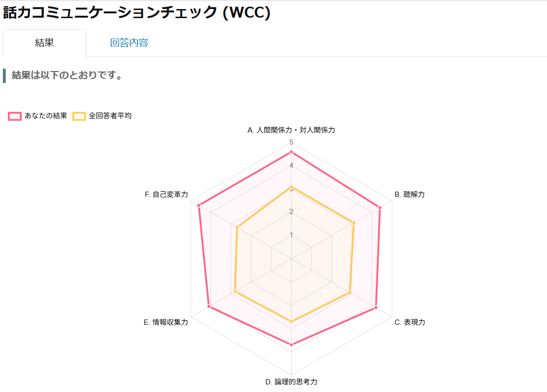This screenshot has width=547, height=392.
Task: Click the yellow average point on axis A
Action: pos(291,187)
